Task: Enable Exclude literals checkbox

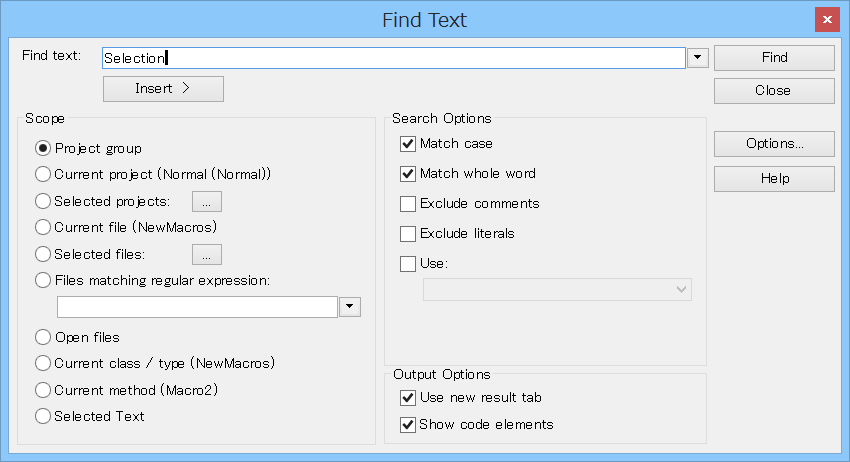Action: coord(408,234)
